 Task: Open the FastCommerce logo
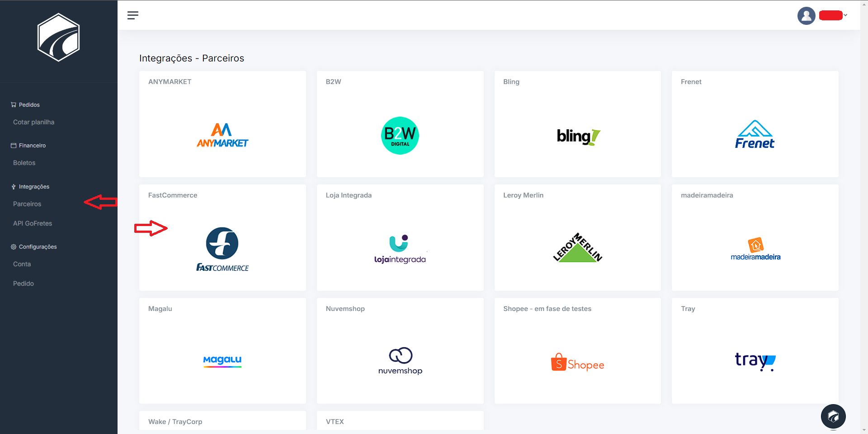pos(222,250)
